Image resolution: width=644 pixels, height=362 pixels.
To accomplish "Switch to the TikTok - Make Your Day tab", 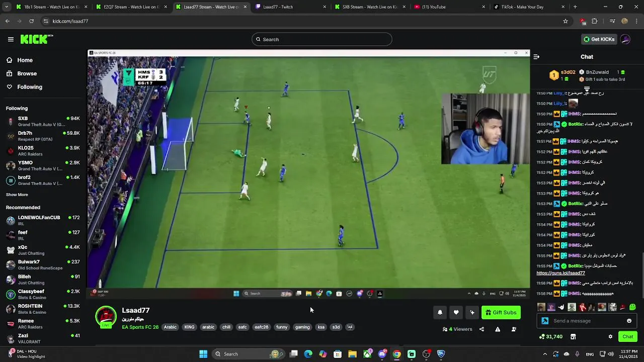I will [529, 7].
